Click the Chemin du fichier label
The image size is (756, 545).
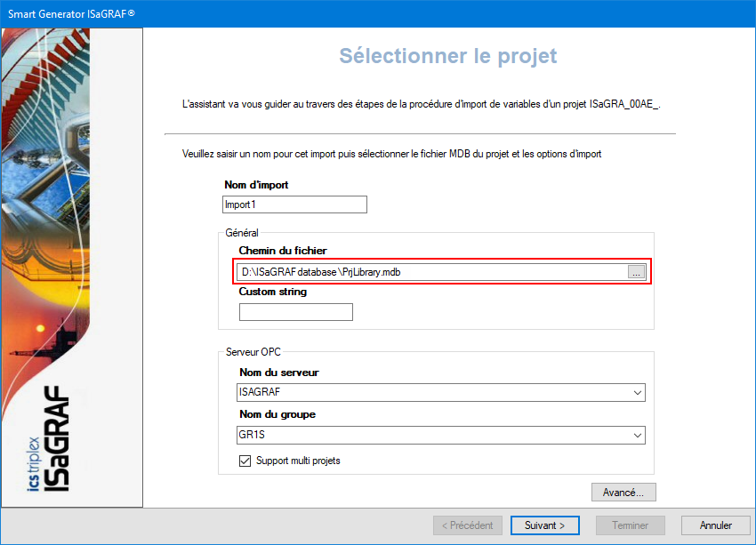283,251
